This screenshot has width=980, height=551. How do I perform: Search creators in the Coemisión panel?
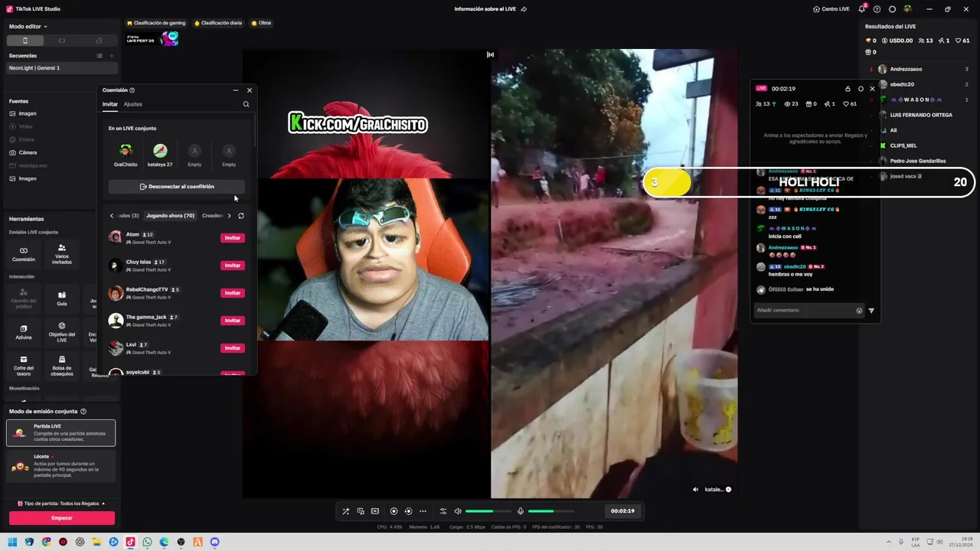point(246,104)
